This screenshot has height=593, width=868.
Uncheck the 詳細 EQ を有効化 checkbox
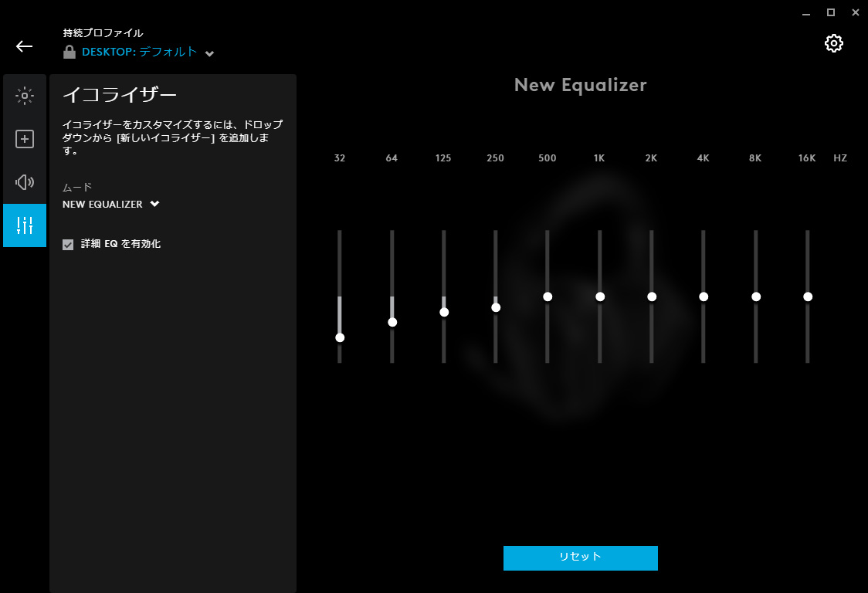(x=68, y=244)
